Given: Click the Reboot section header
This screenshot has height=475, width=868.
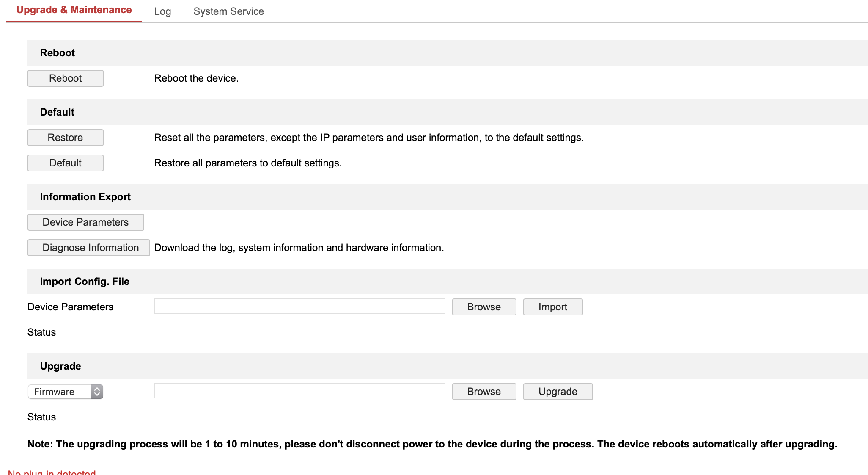Looking at the screenshot, I should 58,53.
